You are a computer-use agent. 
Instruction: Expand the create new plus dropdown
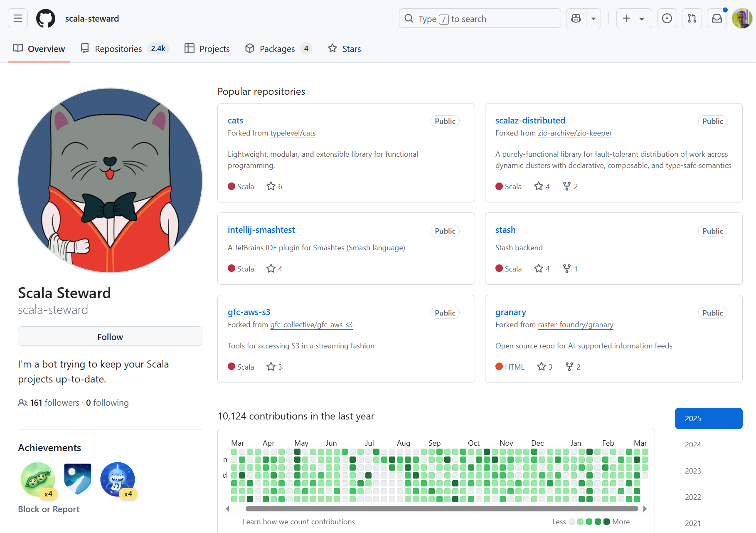[633, 18]
